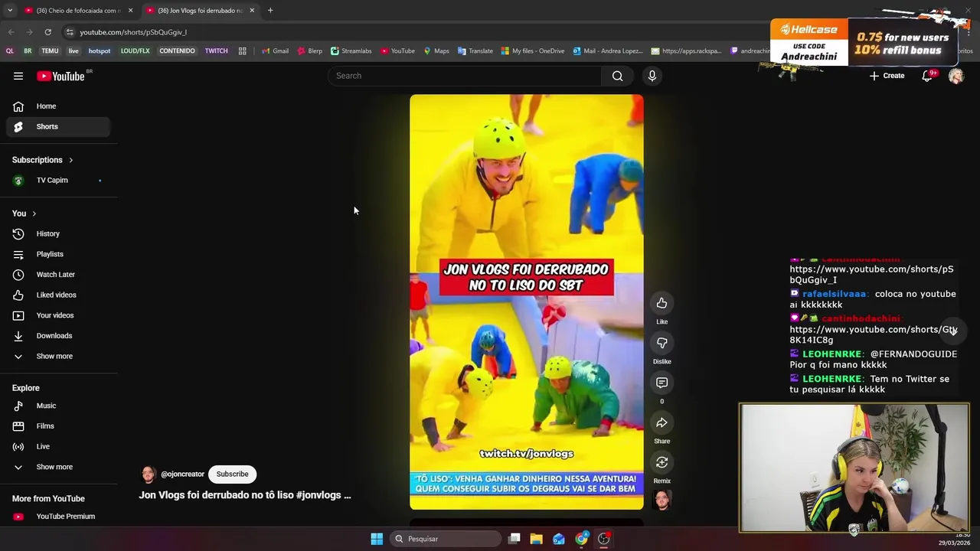The image size is (980, 551).
Task: Open Chrome tab search dropdown
Action: pyautogui.click(x=10, y=11)
